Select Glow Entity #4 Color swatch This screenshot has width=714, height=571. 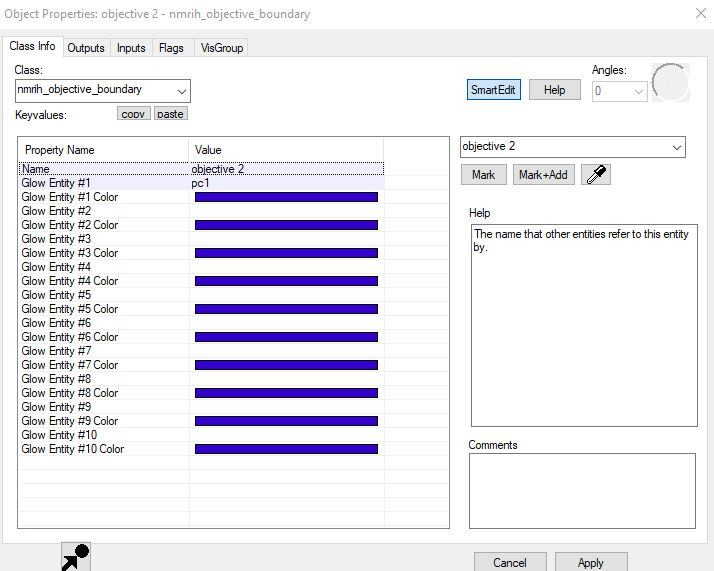(x=286, y=281)
